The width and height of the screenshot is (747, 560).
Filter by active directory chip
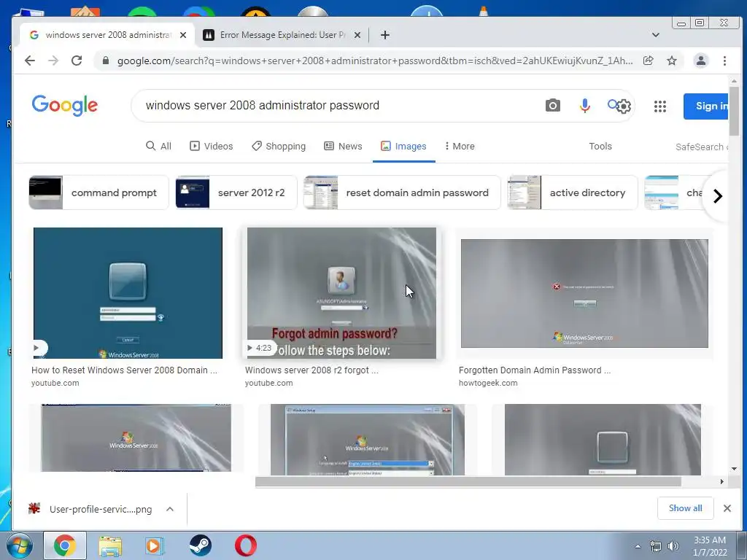click(x=572, y=192)
